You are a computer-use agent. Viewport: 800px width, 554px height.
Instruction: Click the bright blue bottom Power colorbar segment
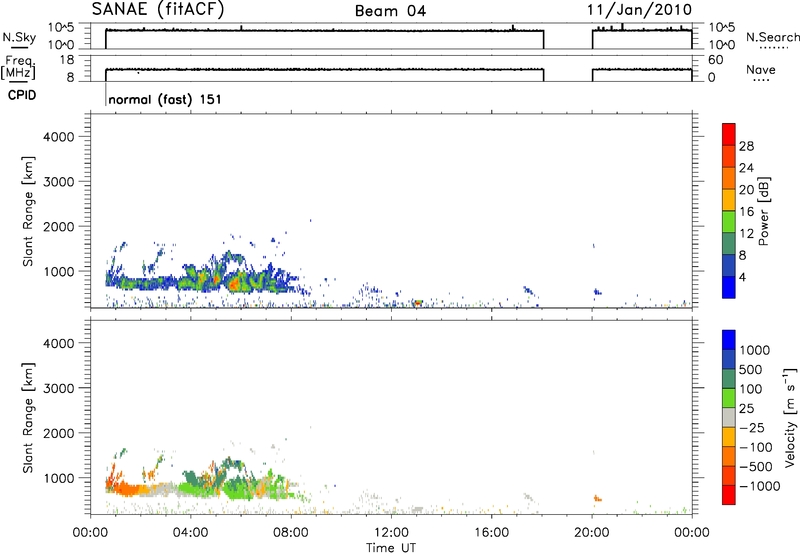pos(729,287)
